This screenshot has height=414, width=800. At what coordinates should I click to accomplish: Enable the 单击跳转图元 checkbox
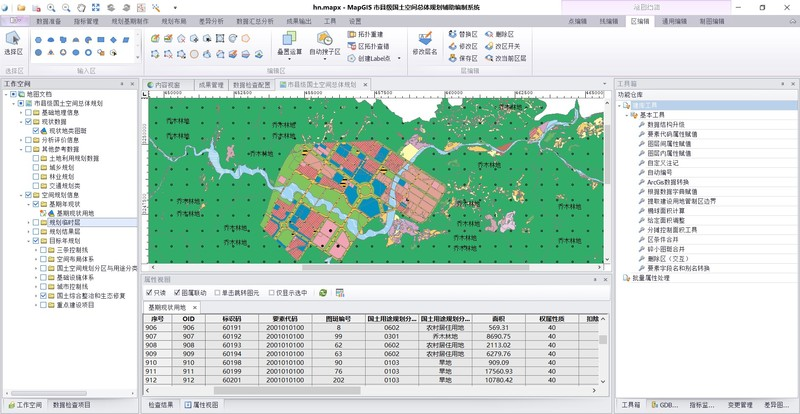217,293
